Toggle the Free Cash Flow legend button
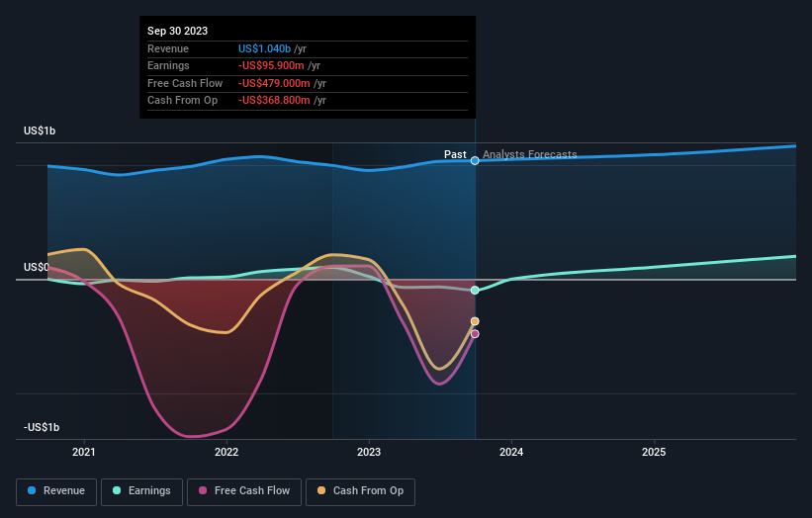 [244, 491]
